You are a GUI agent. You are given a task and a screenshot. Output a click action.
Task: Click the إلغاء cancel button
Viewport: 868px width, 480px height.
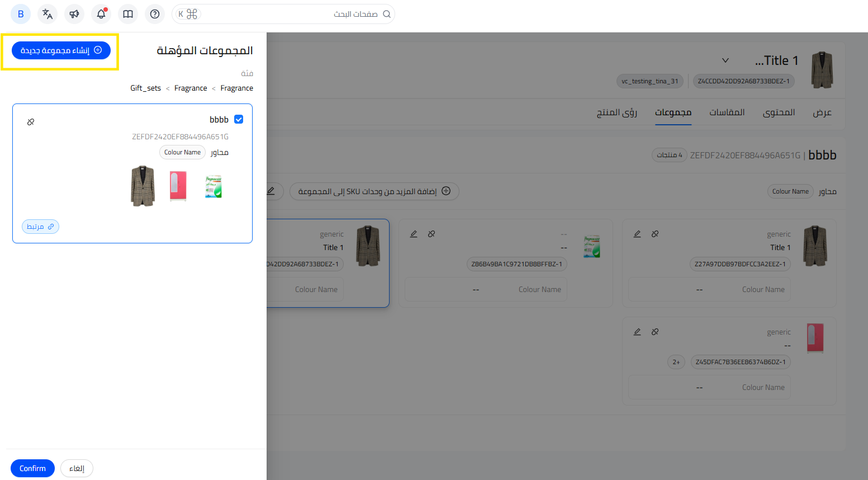77,468
